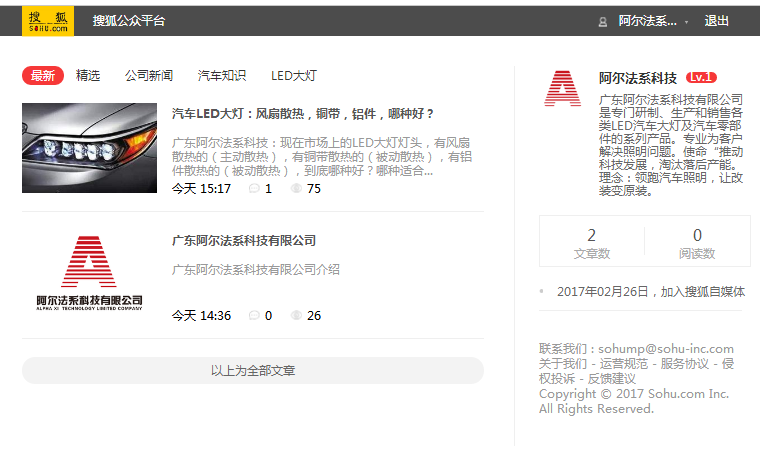Click the 广东阿尔法系科技有限公司介绍 summary text
The height and width of the screenshot is (472, 760).
tap(255, 269)
